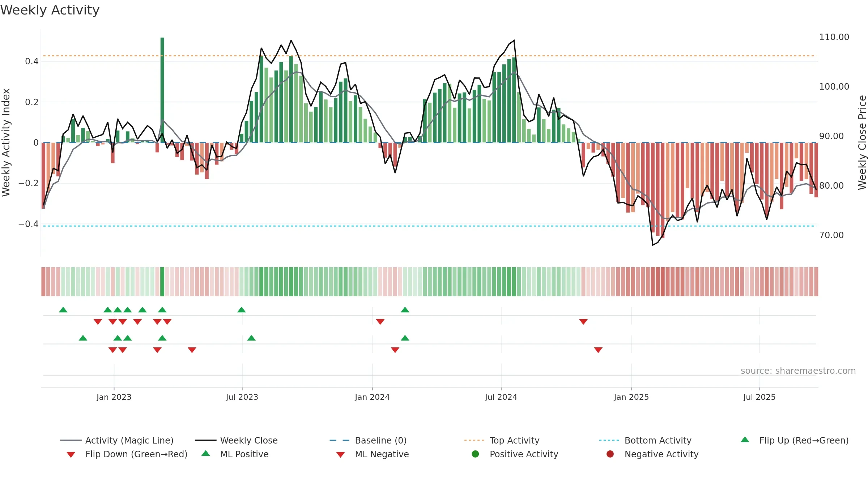Click the Jan 2025 x-axis label

pos(631,397)
